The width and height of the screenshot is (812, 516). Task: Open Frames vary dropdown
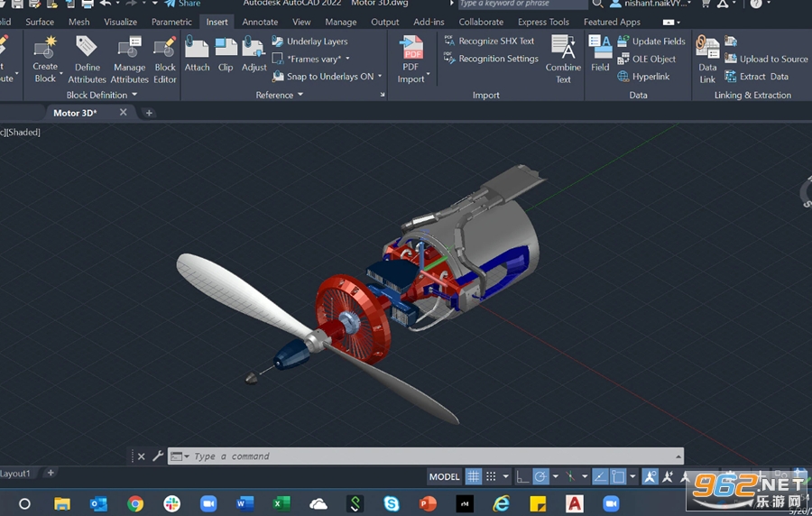pos(347,59)
